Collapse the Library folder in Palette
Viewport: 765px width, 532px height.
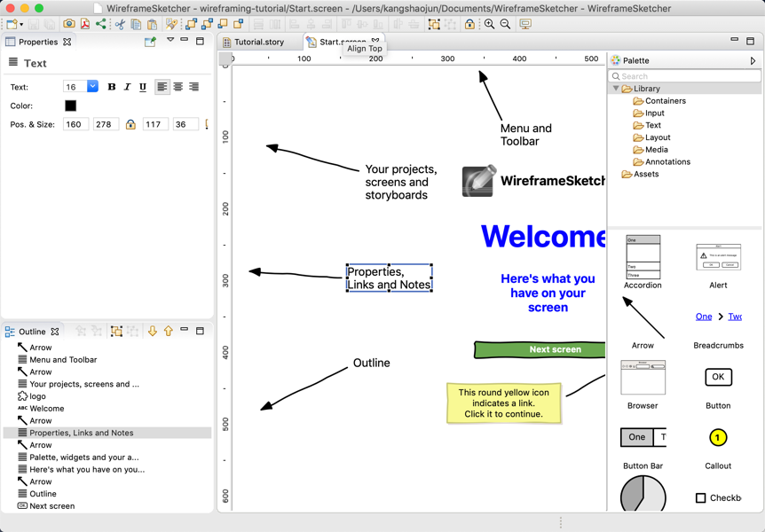click(616, 89)
